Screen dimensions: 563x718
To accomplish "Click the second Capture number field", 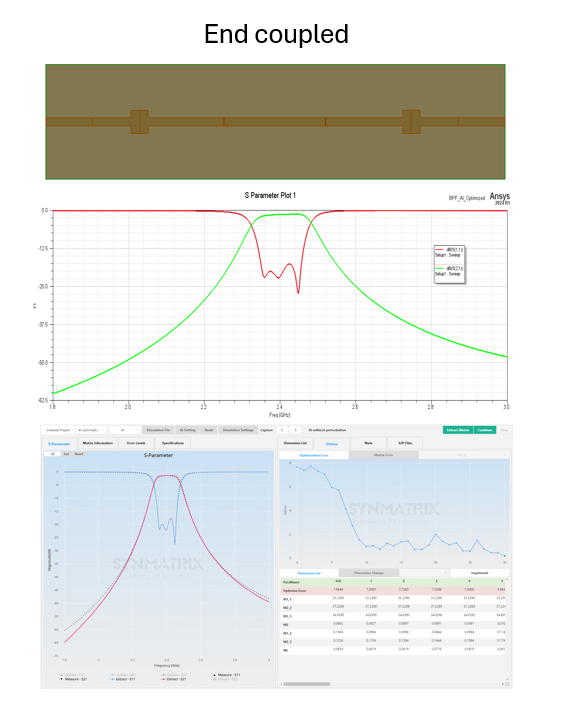I will (296, 430).
